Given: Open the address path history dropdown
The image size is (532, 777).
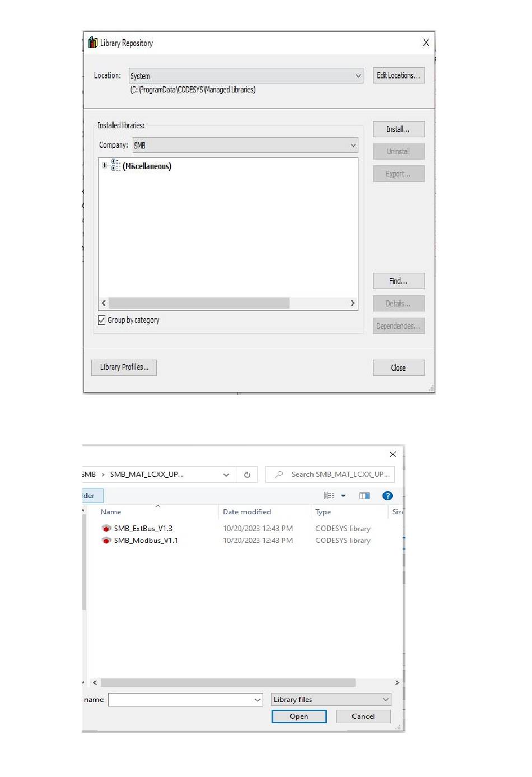Looking at the screenshot, I should pyautogui.click(x=226, y=474).
